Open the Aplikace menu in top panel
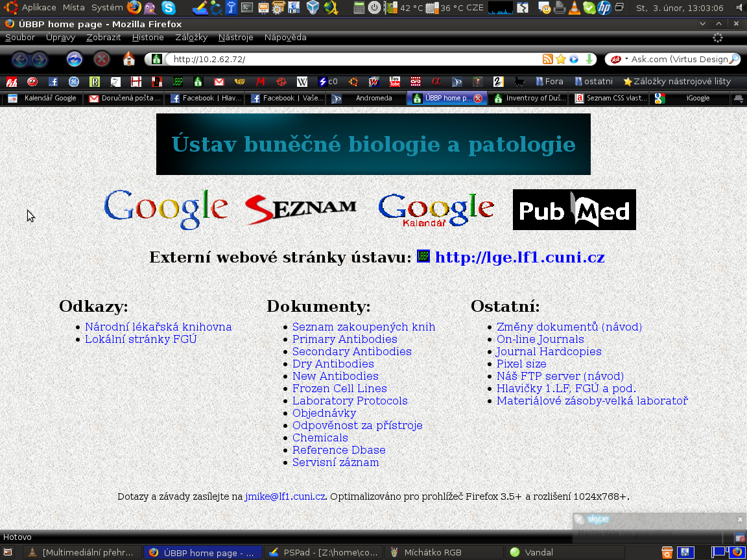The image size is (747, 560). (x=39, y=8)
